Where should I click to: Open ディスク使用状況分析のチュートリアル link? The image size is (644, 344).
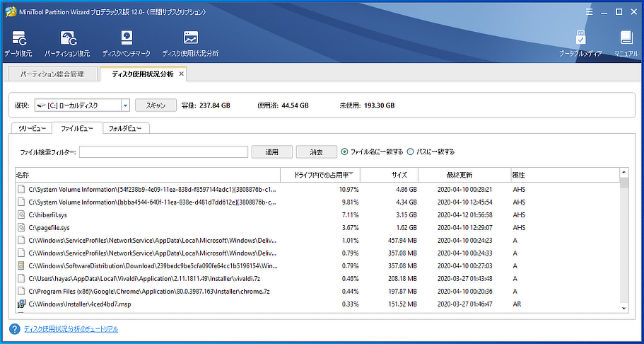point(71,328)
